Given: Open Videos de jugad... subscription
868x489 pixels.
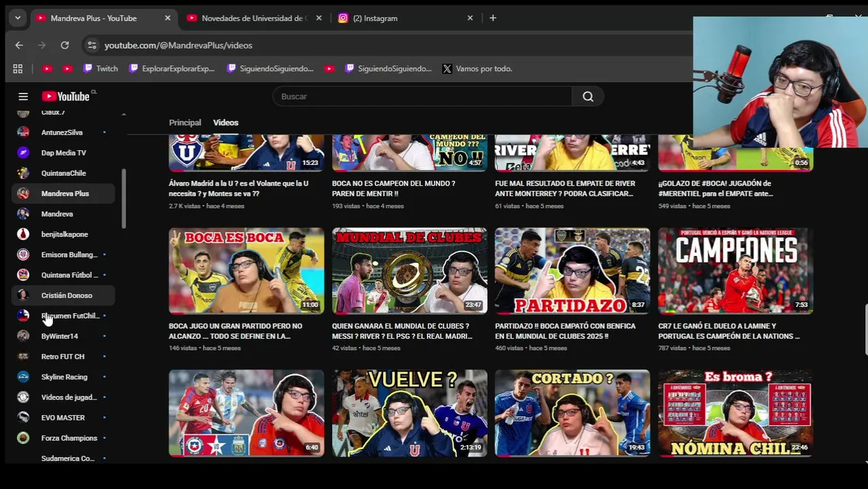Looking at the screenshot, I should tap(63, 397).
